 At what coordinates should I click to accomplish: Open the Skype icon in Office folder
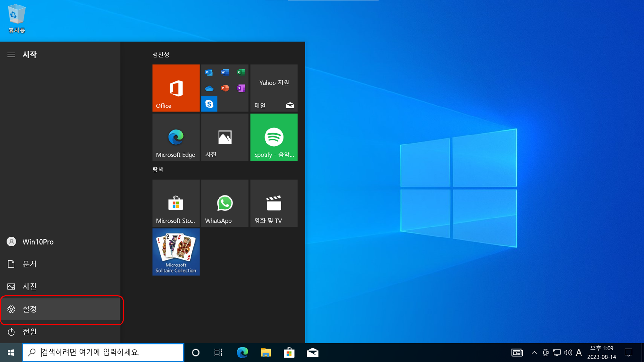point(209,104)
